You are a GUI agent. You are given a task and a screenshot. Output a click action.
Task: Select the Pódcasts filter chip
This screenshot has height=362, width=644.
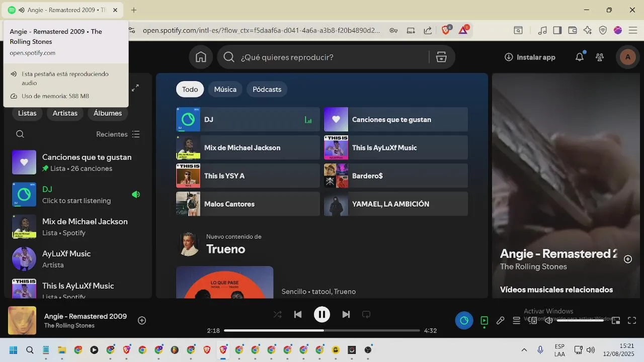tap(267, 89)
